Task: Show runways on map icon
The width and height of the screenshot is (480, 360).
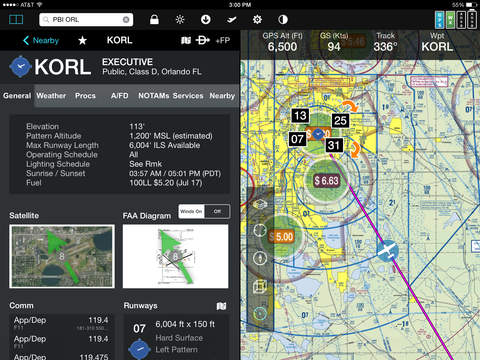Action: pos(221,306)
